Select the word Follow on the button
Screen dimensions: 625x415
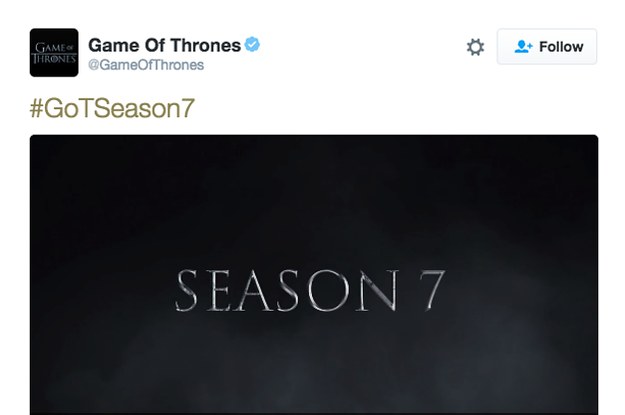pyautogui.click(x=561, y=47)
